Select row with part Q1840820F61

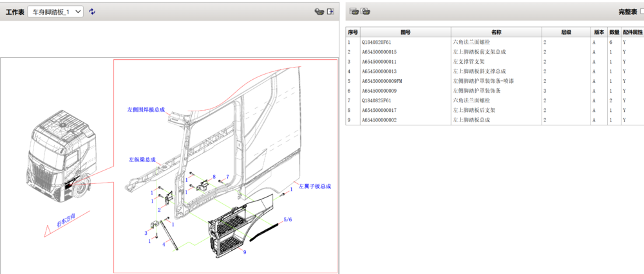pos(495,42)
